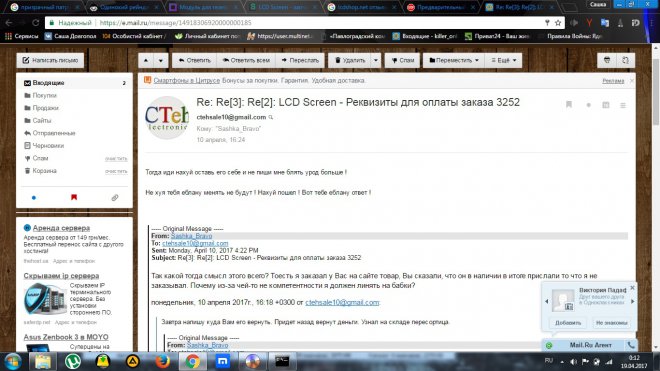Click ctehsale10@gmail.com link after +0300

(x=342, y=302)
